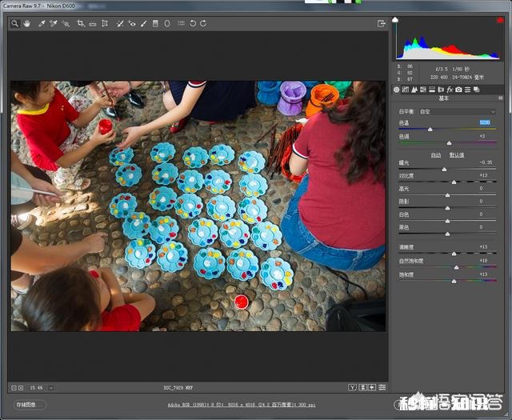512x420 pixels.
Task: Open the HSL / Grayscale panel tab
Action: [x=423, y=90]
